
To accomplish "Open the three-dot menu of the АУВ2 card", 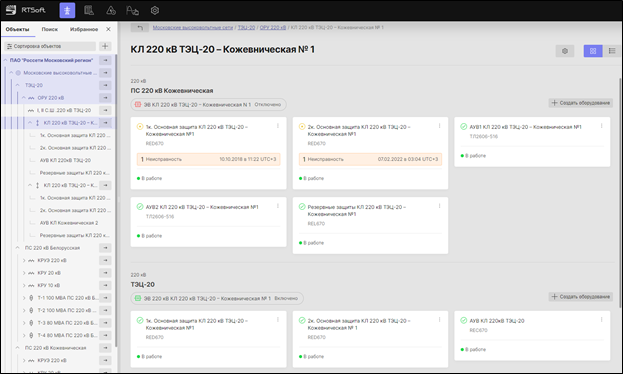I will click(x=278, y=206).
